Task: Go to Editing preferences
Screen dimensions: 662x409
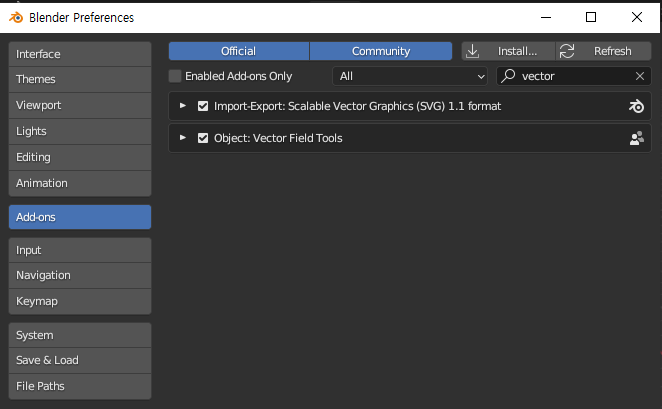Action: [x=80, y=157]
